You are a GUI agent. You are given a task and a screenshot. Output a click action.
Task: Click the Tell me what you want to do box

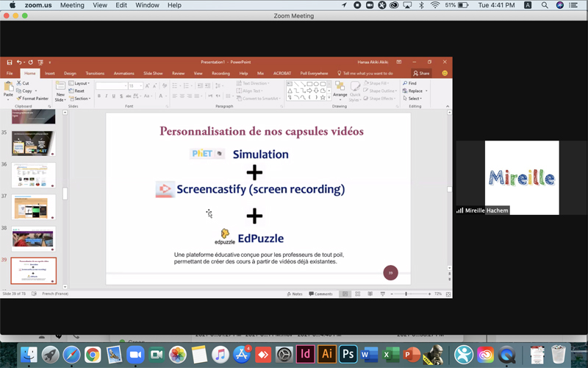[365, 73]
